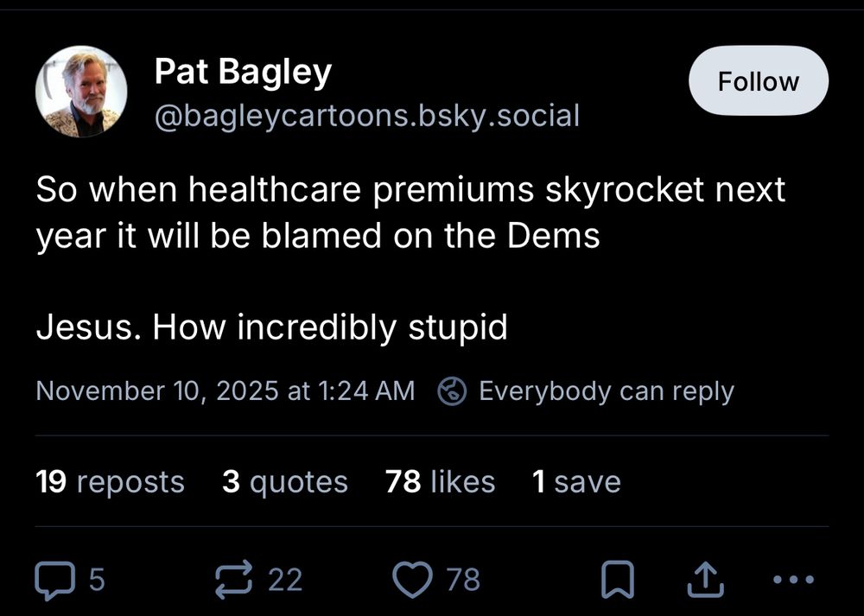Click the 1 save count
This screenshot has width=864, height=616.
tap(576, 481)
